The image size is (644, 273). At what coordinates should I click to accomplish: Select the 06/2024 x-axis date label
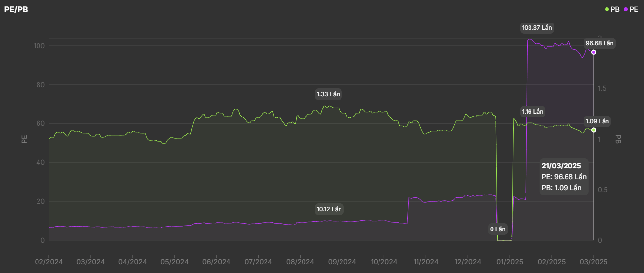(x=217, y=262)
